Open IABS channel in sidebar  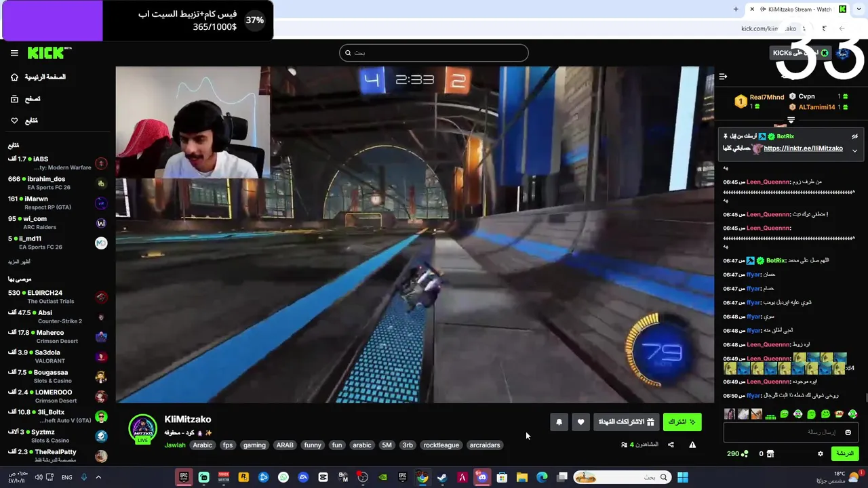58,163
